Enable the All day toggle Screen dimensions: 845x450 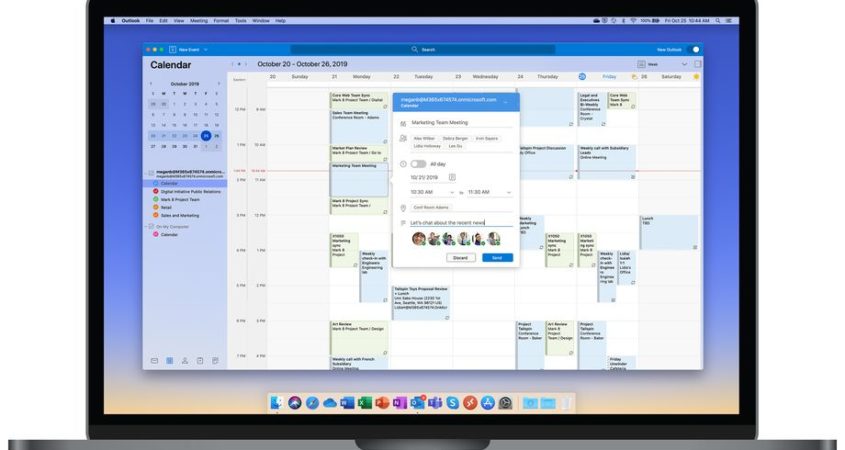coord(418,164)
